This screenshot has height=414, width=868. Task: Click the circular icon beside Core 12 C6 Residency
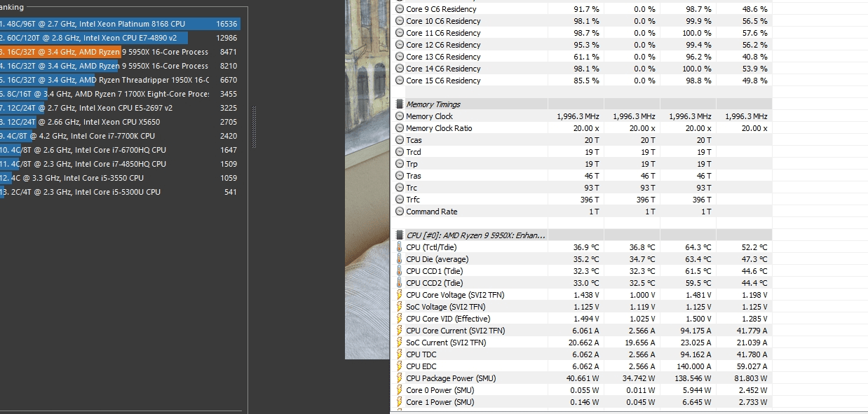pos(400,45)
